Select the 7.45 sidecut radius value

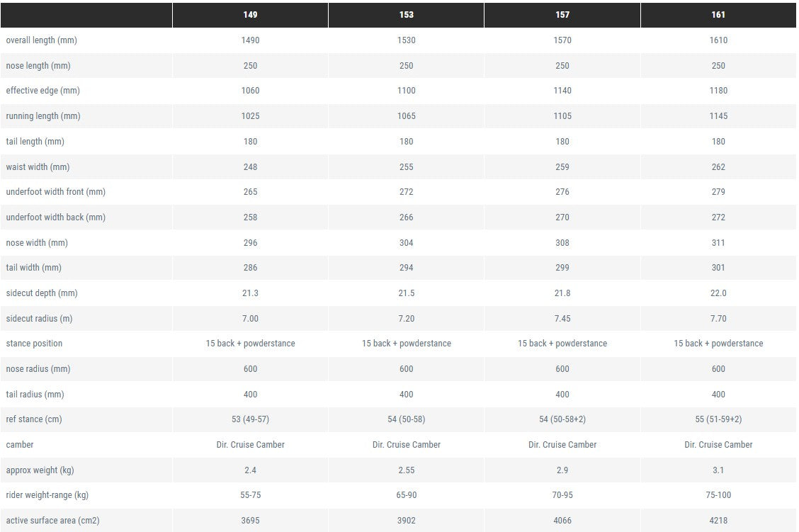coord(562,319)
